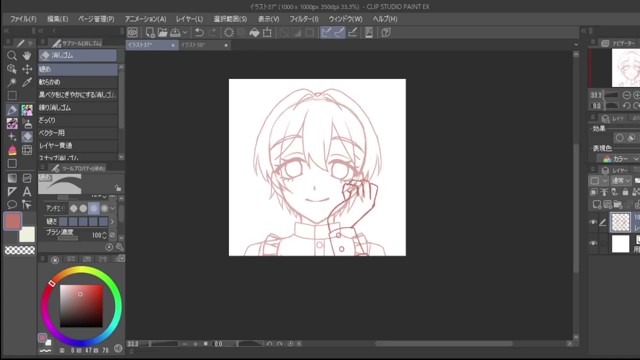Open blending mode dropdown in Layer panel
This screenshot has width=640, height=360.
tap(622, 180)
